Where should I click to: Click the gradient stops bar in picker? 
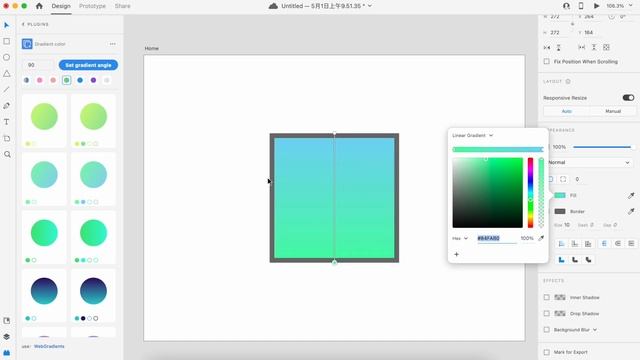tap(498, 149)
